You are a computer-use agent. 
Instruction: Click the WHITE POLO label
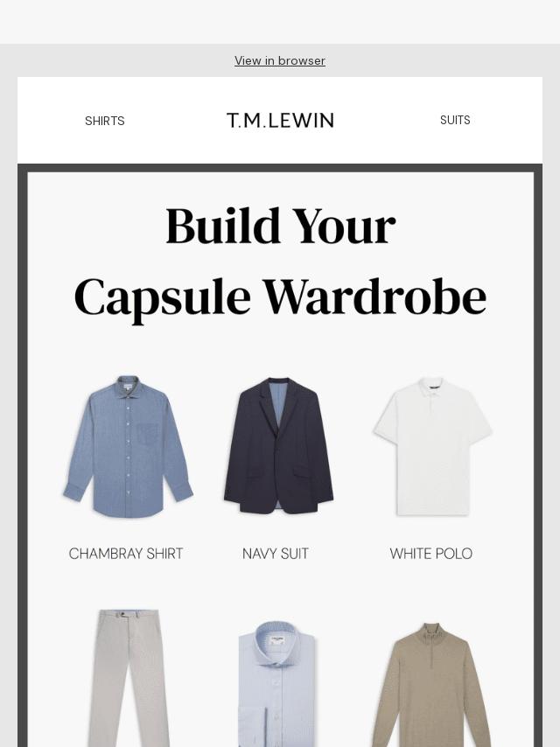tap(430, 554)
